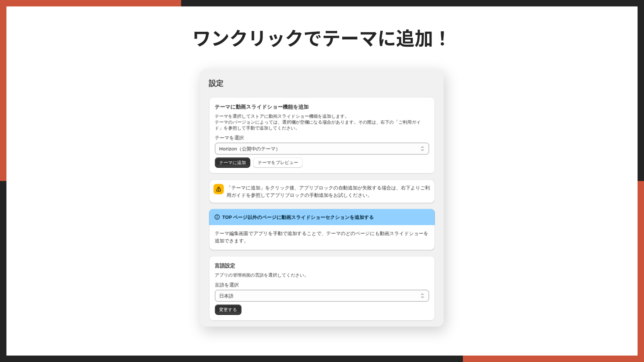
Task: Click the テーマ編集画面でアプリを手動で追加 description
Action: click(x=321, y=237)
